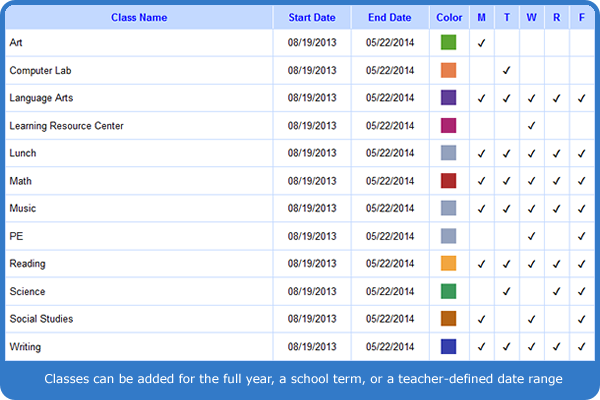Click the Start Date cell for Math
The height and width of the screenshot is (400, 600).
tap(312, 181)
